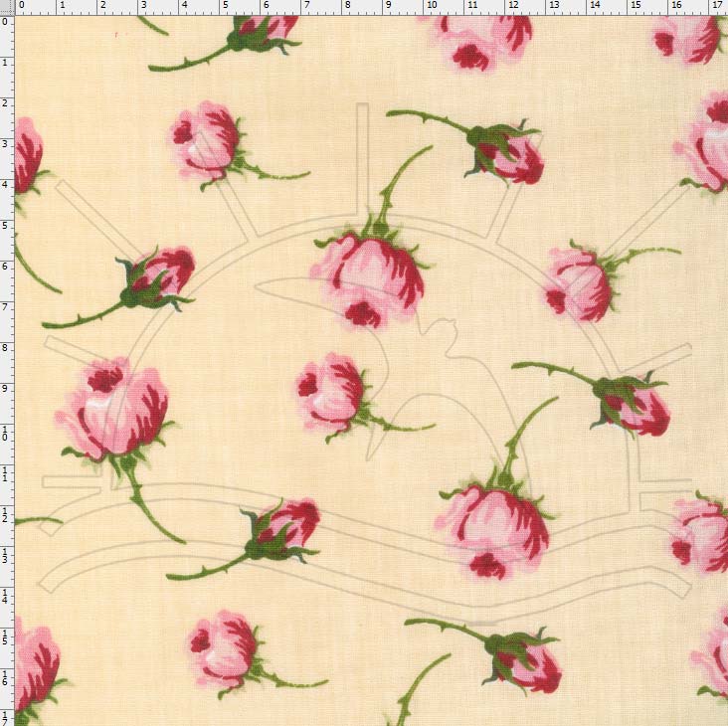The width and height of the screenshot is (728, 726).
Task: Click the 1 mark on the horizontal ruler
Action: coord(63,5)
